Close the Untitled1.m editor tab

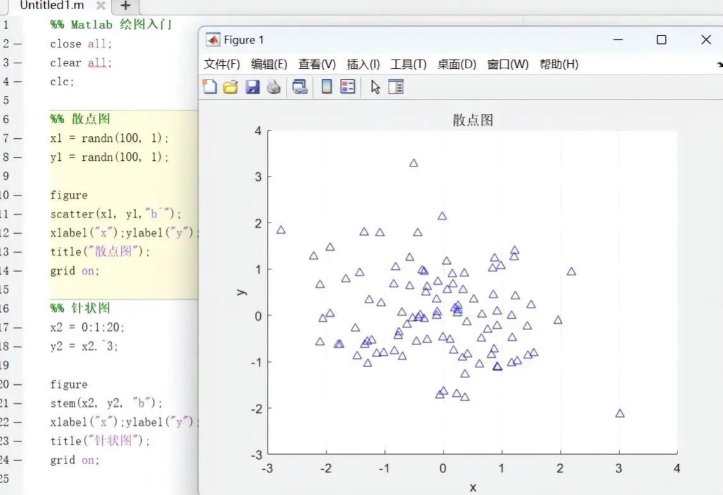click(x=101, y=6)
